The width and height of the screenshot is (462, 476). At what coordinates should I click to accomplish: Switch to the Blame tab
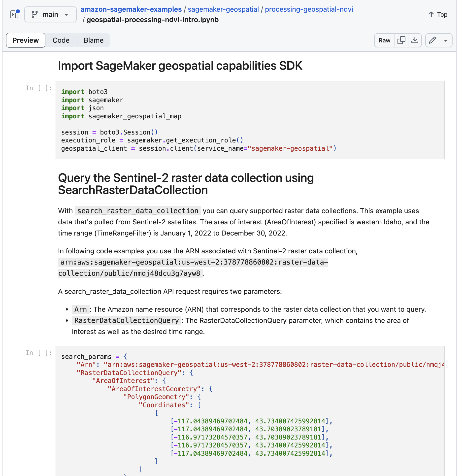[x=94, y=40]
